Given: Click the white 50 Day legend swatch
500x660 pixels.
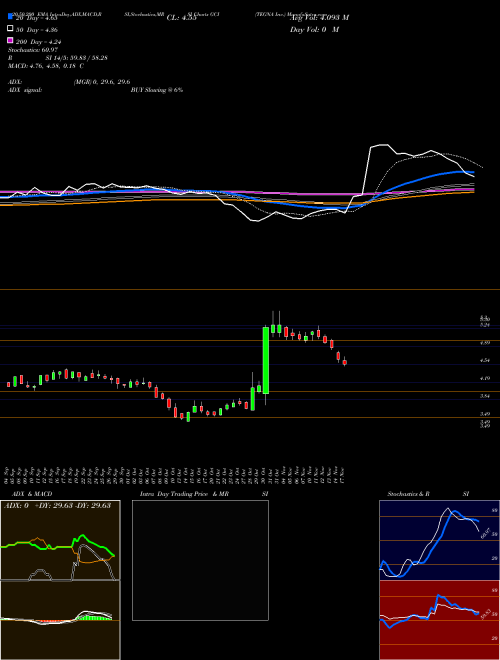Looking at the screenshot, I should [11, 29].
